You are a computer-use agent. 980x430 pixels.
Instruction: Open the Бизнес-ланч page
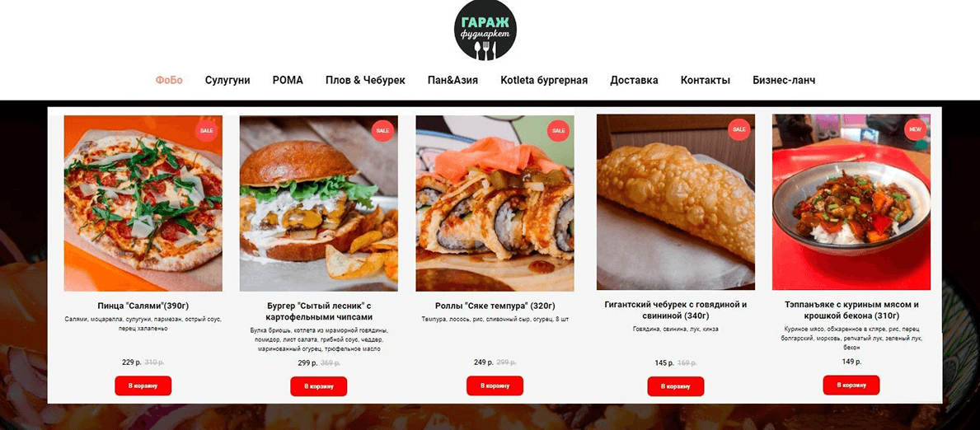coord(784,80)
